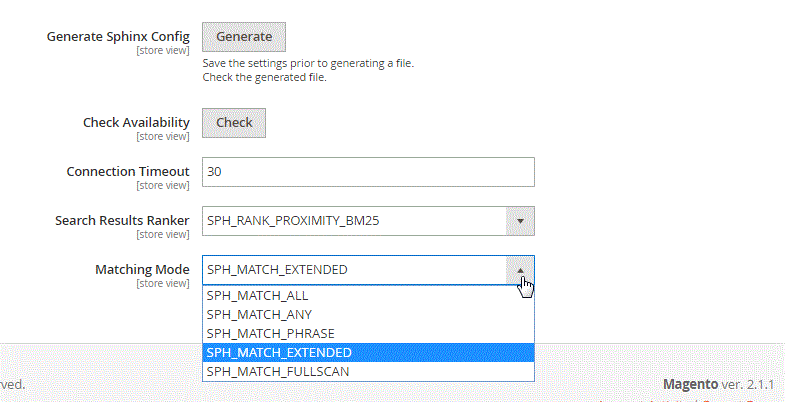
Task: Click the Check Availability label
Action: (136, 122)
